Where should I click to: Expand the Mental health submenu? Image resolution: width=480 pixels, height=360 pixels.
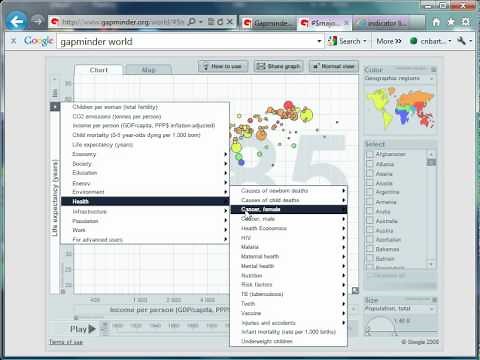pos(289,266)
